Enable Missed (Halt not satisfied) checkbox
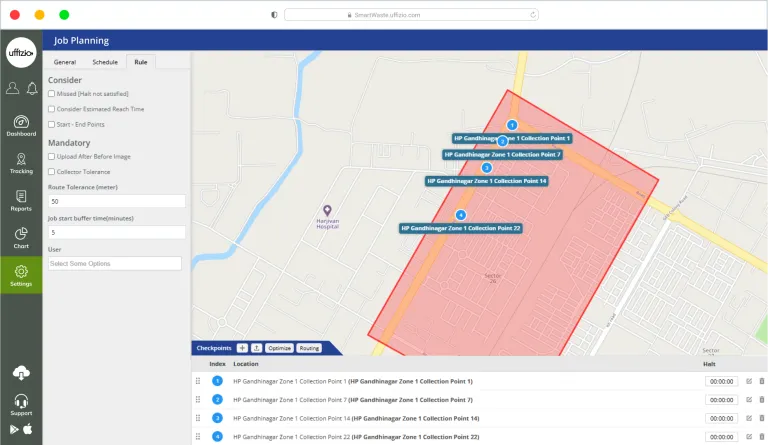 pos(52,93)
